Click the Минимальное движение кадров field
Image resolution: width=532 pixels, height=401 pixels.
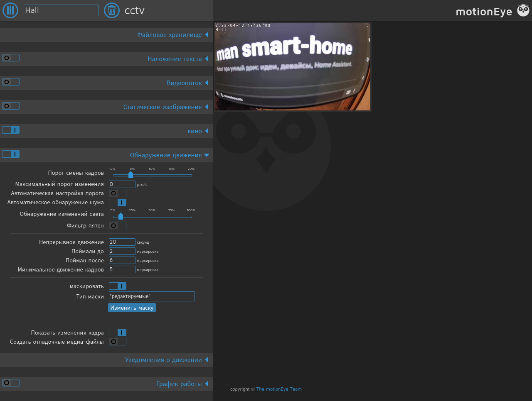(x=122, y=269)
